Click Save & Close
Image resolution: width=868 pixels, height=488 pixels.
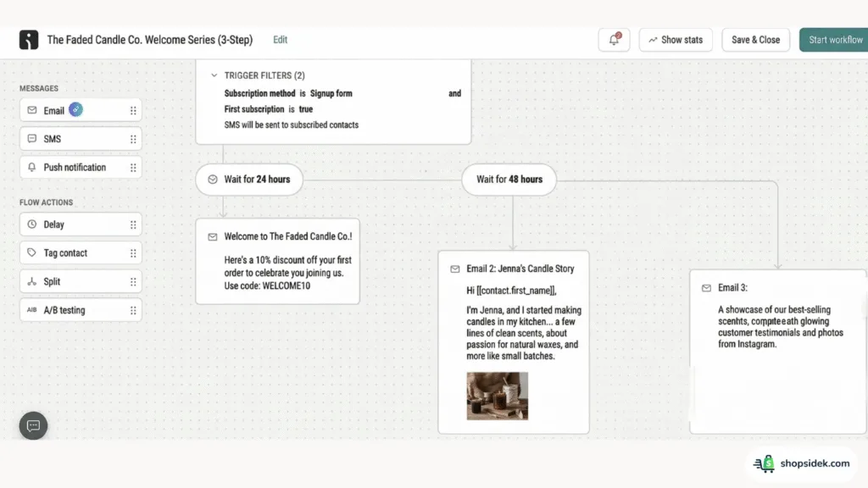coord(755,39)
